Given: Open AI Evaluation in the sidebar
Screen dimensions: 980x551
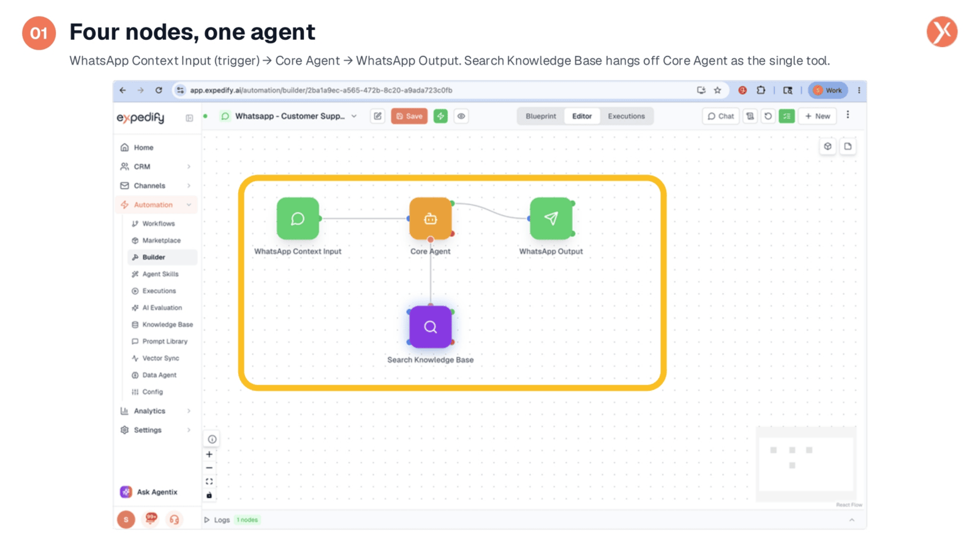Looking at the screenshot, I should click(162, 308).
